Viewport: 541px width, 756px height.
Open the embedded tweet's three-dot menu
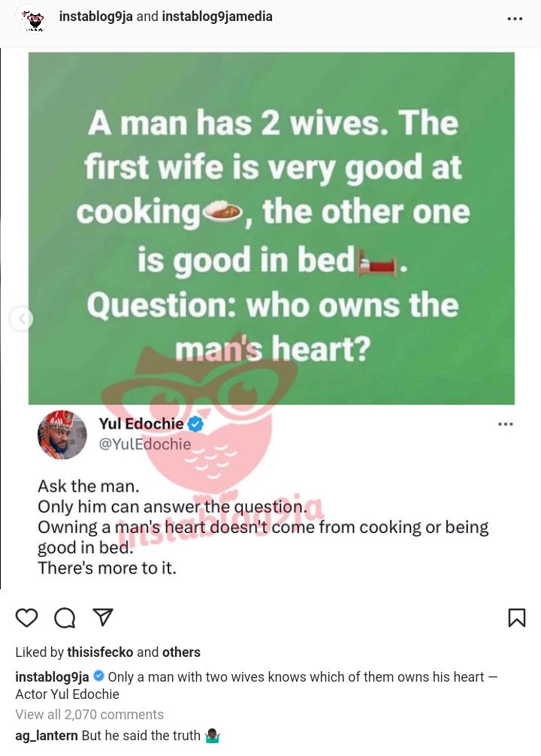tap(505, 424)
